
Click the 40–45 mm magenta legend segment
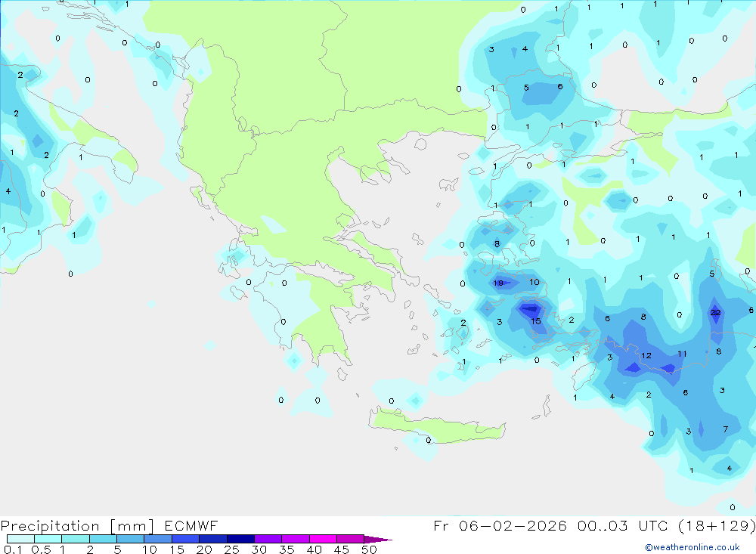[323, 539]
